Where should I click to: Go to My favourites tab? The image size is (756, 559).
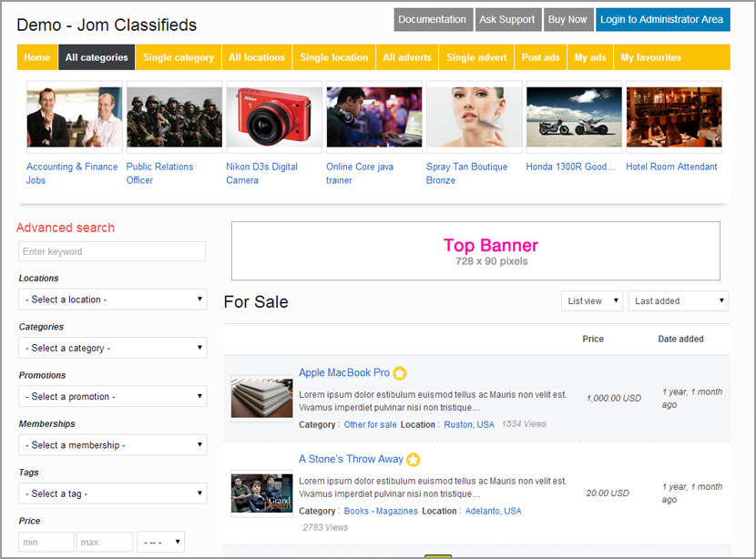click(x=650, y=57)
